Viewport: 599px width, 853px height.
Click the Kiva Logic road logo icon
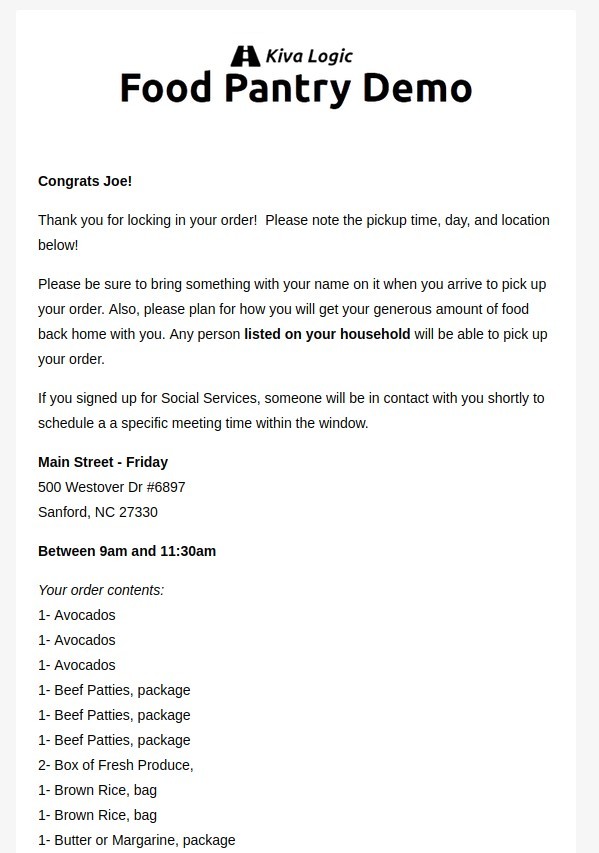click(245, 56)
